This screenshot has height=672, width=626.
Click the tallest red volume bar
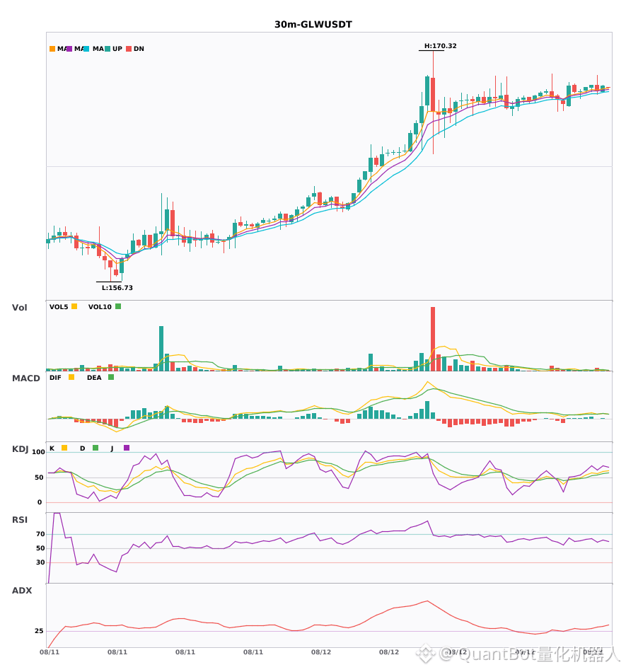433,339
